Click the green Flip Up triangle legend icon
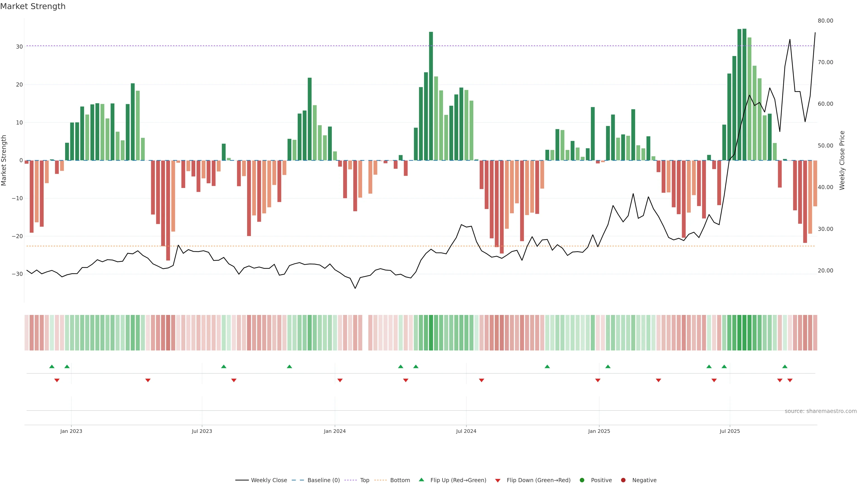Viewport: 868px width, 488px height. 421,480
